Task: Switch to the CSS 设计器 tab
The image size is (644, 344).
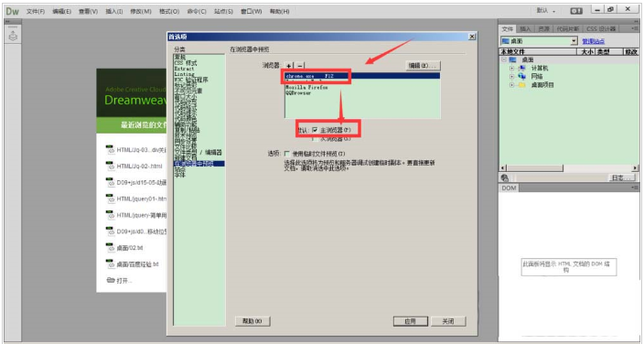Action: click(601, 28)
